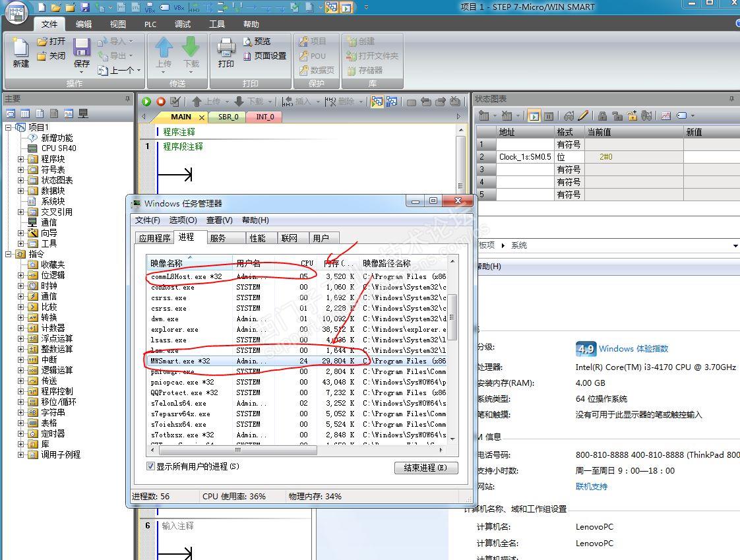Screen dimensions: 740x560
Task: Click the Print icon in ribbon
Action: point(226,47)
